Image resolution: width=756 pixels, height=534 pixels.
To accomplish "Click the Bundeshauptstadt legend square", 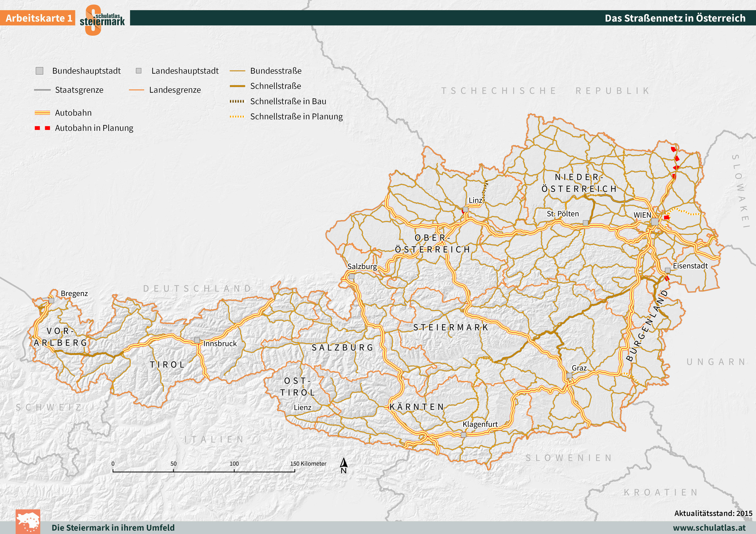I will (x=39, y=71).
